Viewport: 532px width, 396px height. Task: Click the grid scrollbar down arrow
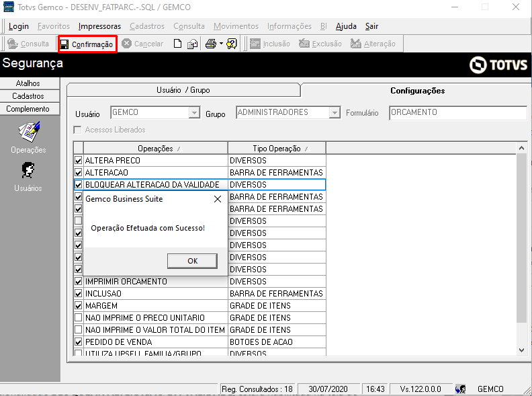point(521,350)
